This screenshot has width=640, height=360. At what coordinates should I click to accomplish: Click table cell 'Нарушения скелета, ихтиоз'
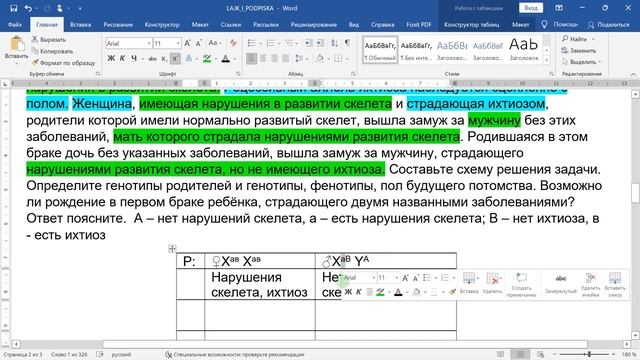(259, 284)
